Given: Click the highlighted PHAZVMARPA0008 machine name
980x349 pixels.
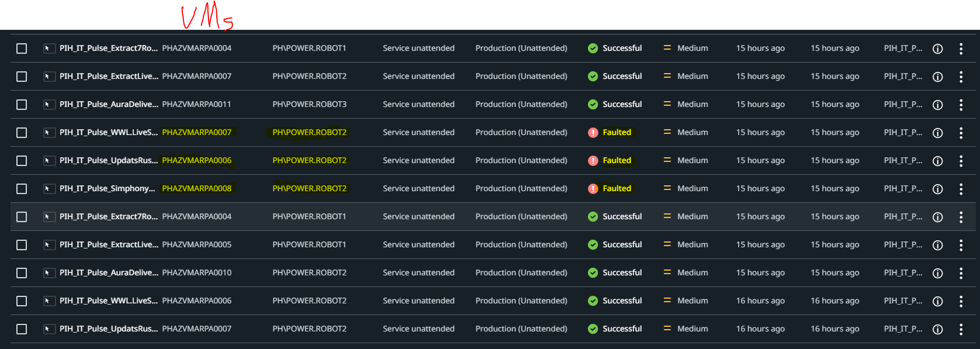Looking at the screenshot, I should tap(196, 188).
